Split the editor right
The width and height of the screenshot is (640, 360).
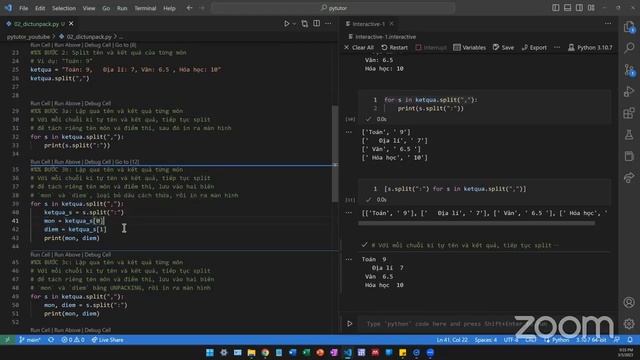click(x=316, y=24)
